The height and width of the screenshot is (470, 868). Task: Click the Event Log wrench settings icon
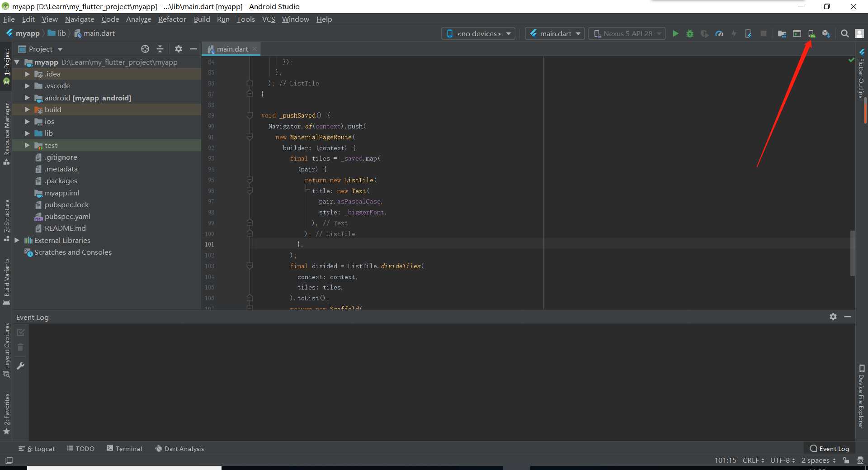pos(20,366)
